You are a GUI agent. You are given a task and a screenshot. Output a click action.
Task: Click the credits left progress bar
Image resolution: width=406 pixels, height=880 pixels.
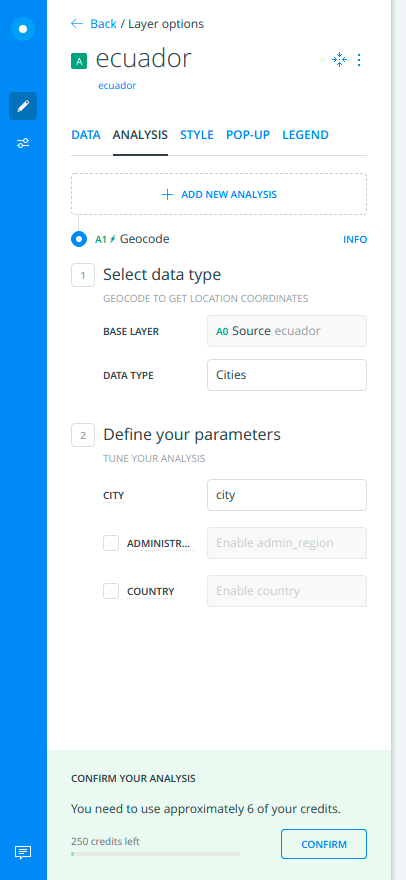(156, 854)
